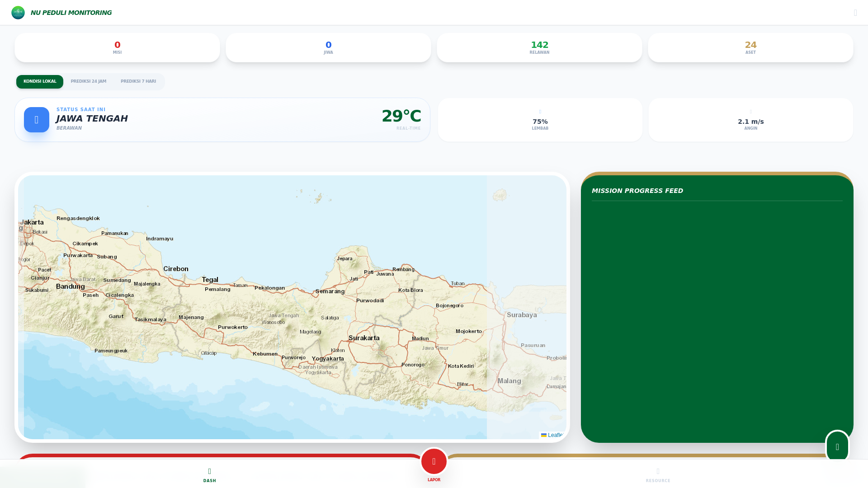Viewport: 868px width, 488px height.
Task: Open the Leaflet attribution link
Action: (x=552, y=435)
